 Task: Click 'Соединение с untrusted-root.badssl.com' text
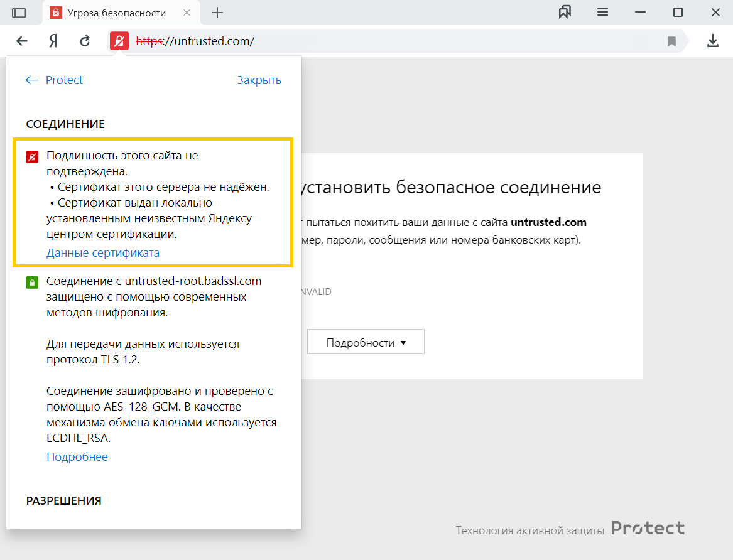click(154, 281)
